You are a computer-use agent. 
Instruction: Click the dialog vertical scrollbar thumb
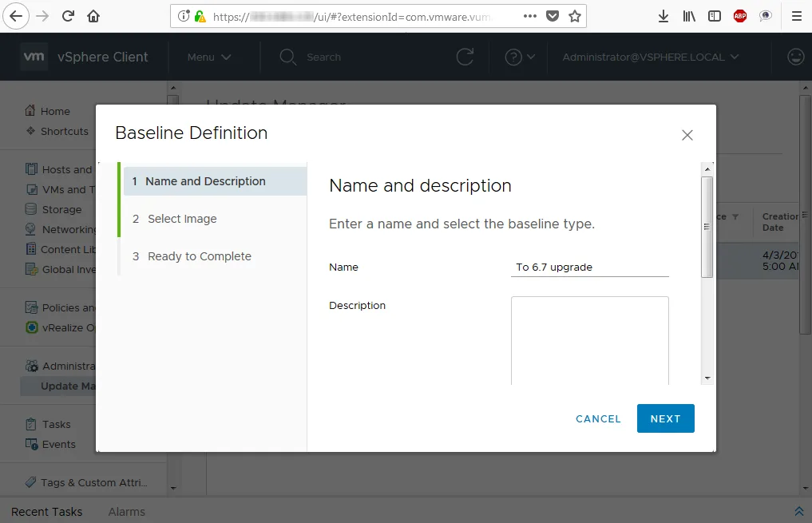pyautogui.click(x=707, y=227)
